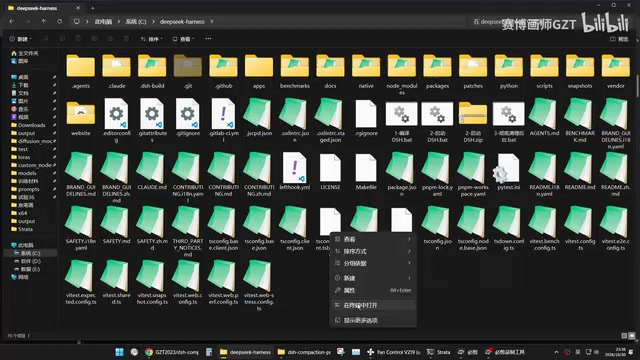Viewport: 640px width, 360px height.
Task: Open dsh-compaction-pr Explorer window from taskbar
Action: coord(304,352)
